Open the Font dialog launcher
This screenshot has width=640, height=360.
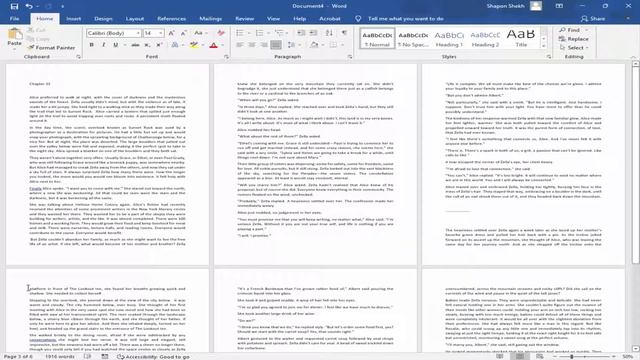coord(226,57)
